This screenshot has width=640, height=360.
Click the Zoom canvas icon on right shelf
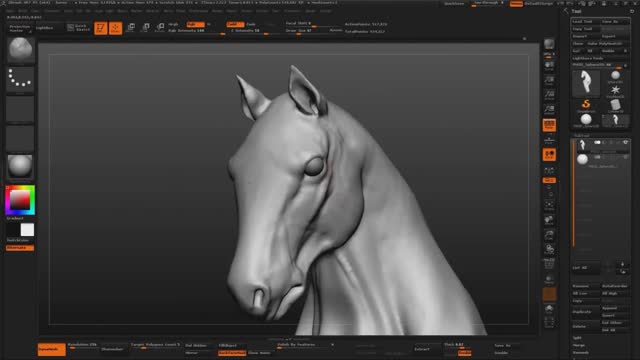(x=549, y=81)
